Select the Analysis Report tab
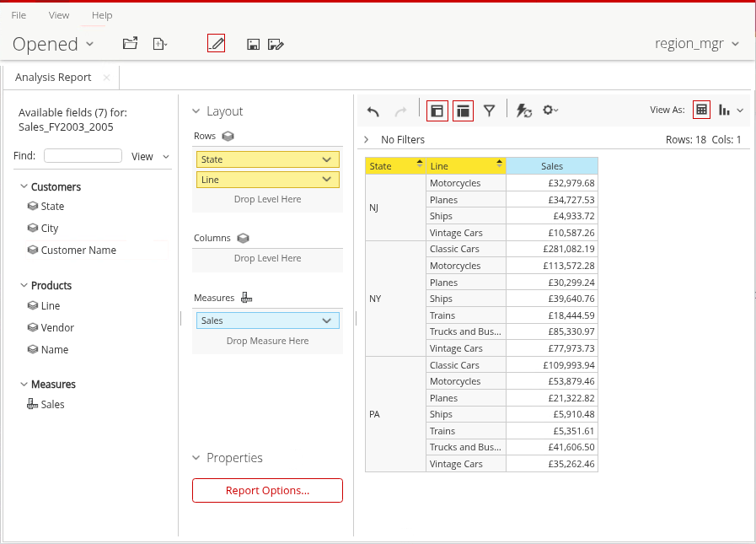The width and height of the screenshot is (756, 544). tap(53, 78)
